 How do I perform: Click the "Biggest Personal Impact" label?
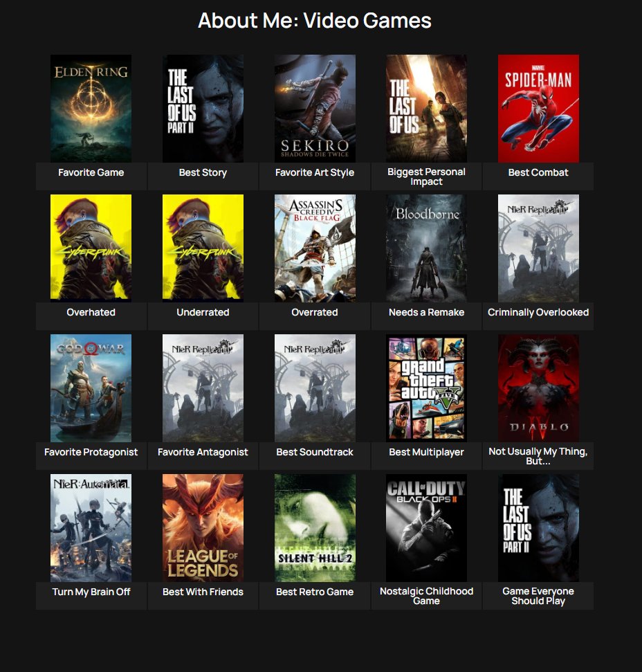point(427,176)
